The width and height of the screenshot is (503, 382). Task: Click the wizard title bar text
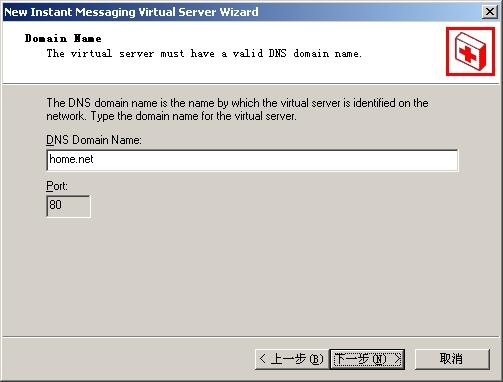tap(131, 12)
